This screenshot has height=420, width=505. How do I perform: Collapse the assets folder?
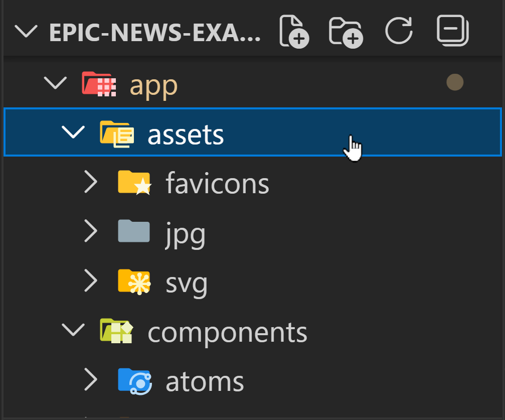pos(73,133)
